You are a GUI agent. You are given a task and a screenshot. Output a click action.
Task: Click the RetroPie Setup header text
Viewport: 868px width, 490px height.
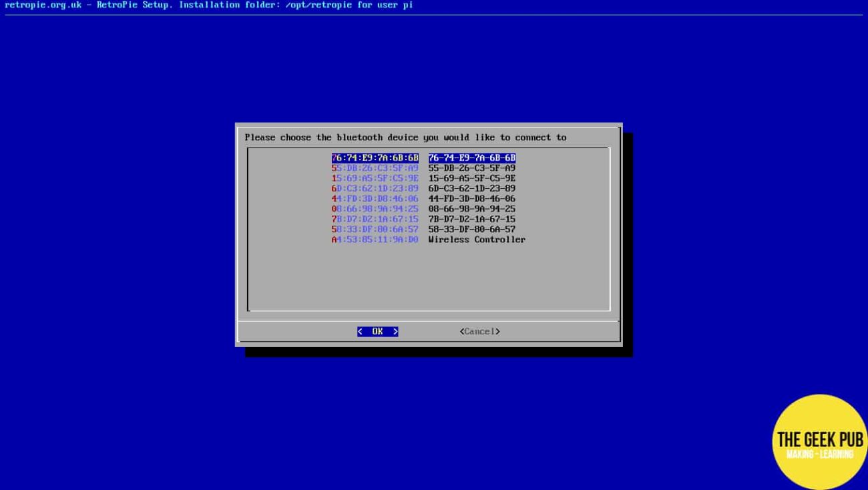[x=208, y=5]
